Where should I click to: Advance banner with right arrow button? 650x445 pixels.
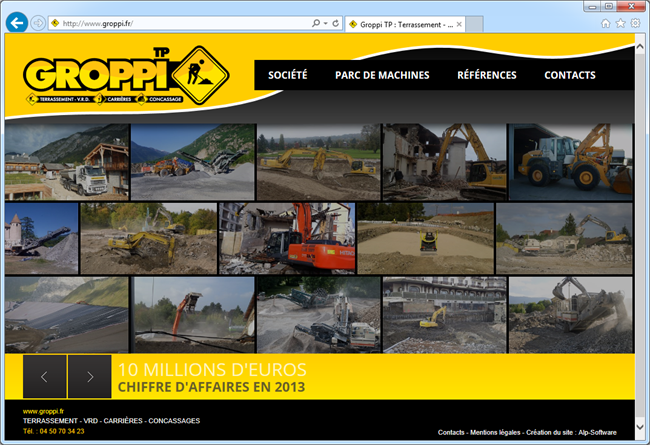point(89,376)
